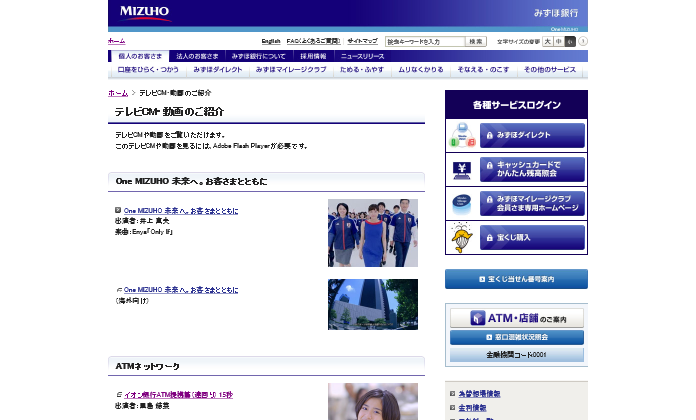Open the イオン銀行ATM相互開放 video link
Viewport: 696px width, 420px height.
[178, 395]
